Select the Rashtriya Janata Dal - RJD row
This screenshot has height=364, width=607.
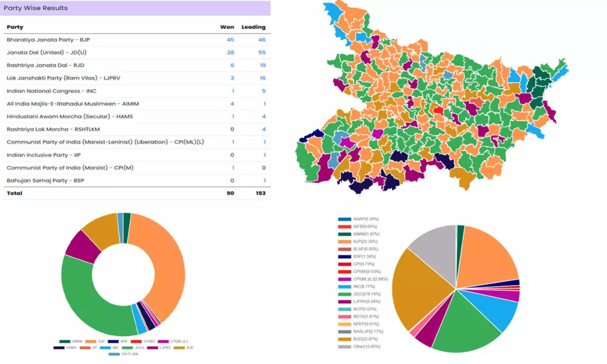coord(45,65)
